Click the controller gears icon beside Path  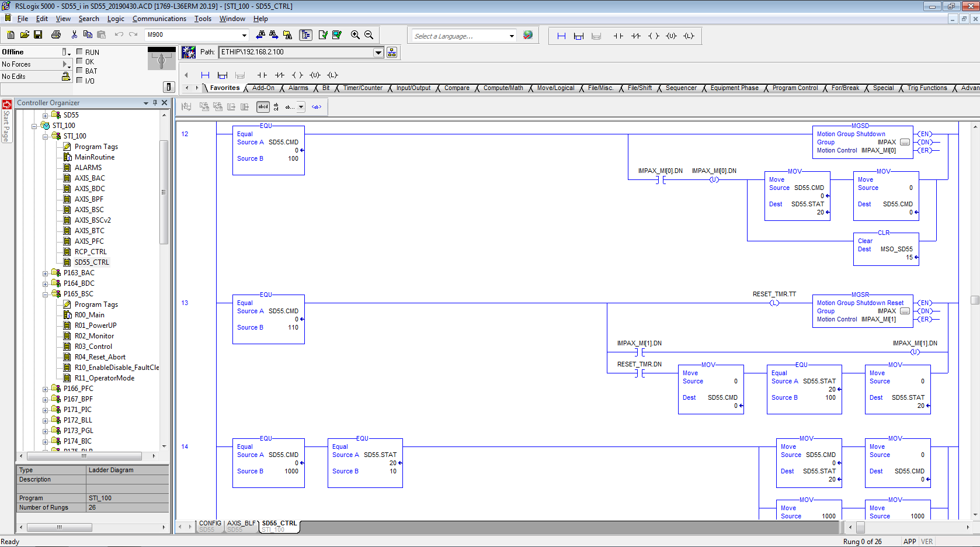pos(188,53)
